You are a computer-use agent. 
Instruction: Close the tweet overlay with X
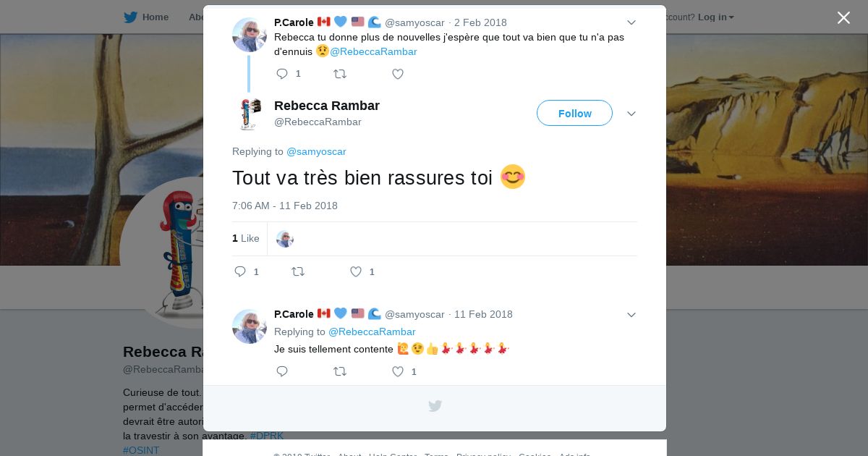coord(843,18)
